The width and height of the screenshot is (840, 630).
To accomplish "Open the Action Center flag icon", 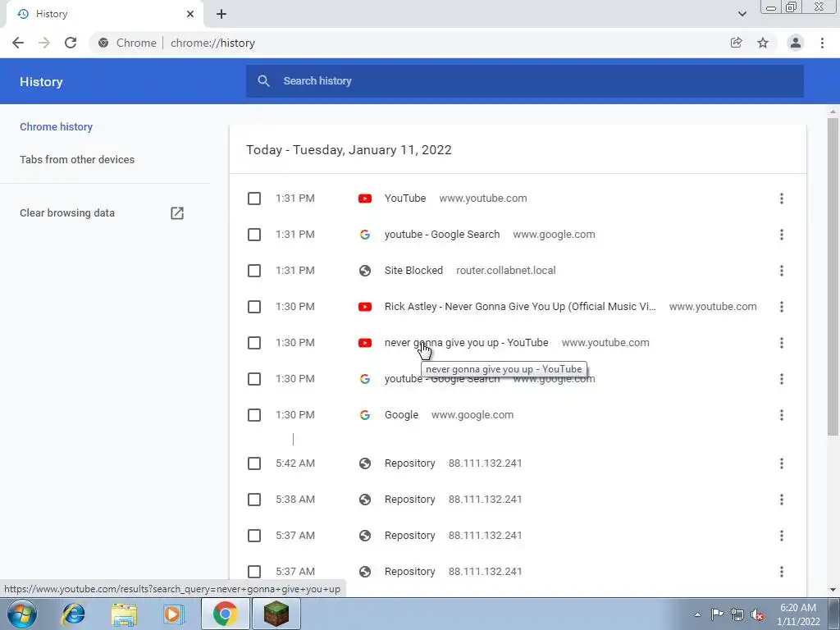I will [717, 614].
